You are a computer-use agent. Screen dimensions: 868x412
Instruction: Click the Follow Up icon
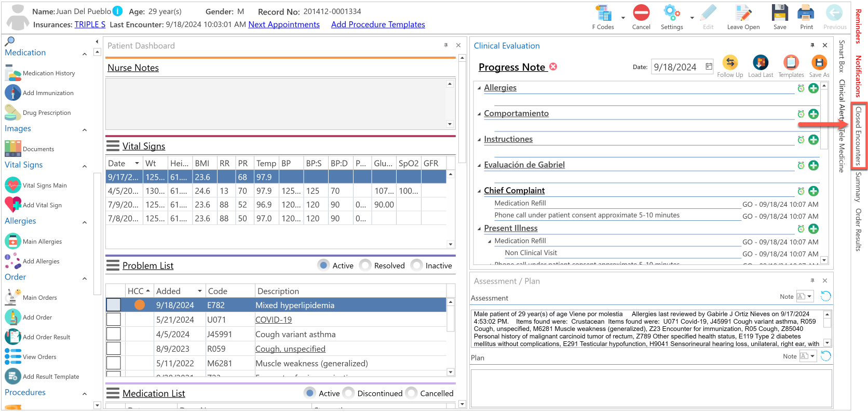[730, 63]
